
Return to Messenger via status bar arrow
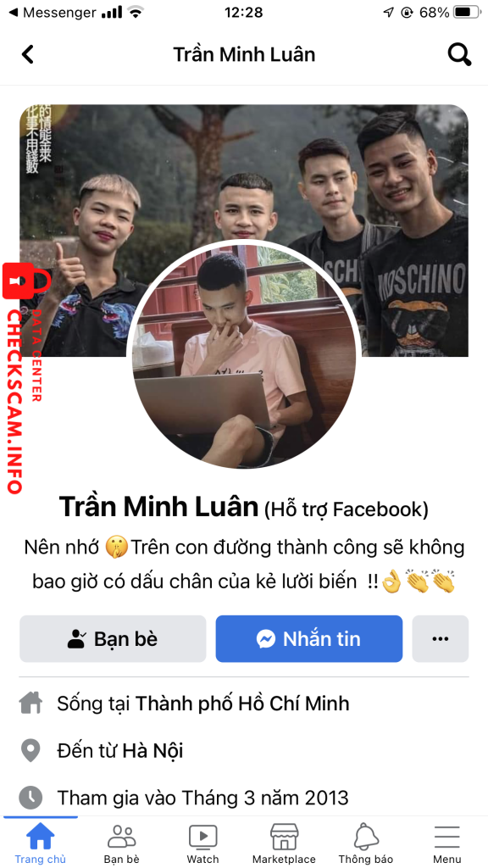(14, 12)
